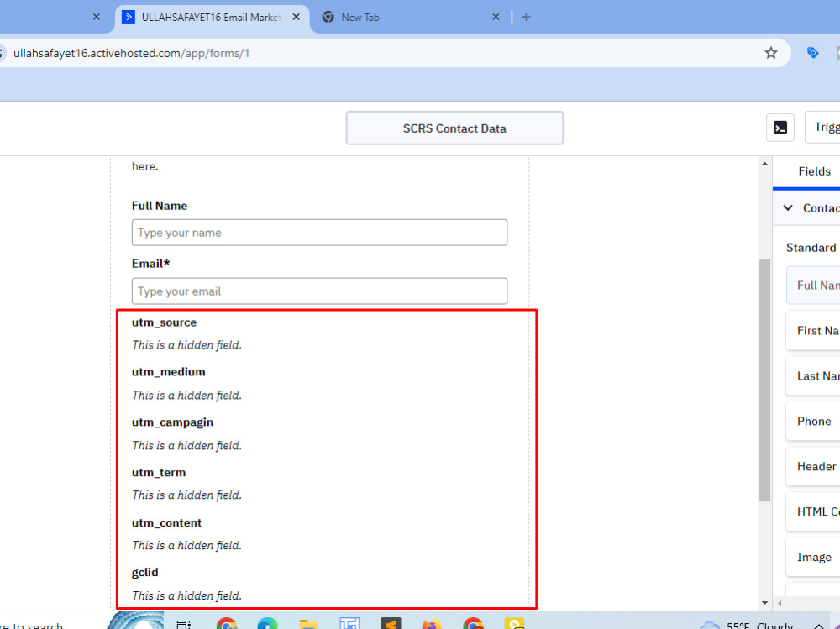Image resolution: width=840 pixels, height=629 pixels.
Task: Open Microsoft Edge from the taskbar
Action: point(267,624)
